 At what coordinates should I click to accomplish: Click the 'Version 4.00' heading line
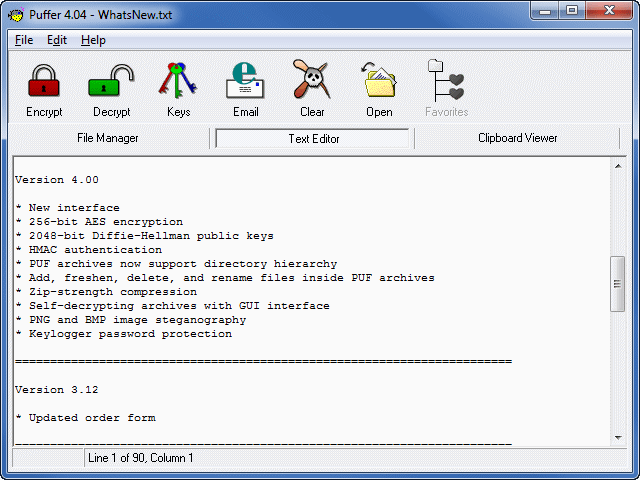(57, 180)
